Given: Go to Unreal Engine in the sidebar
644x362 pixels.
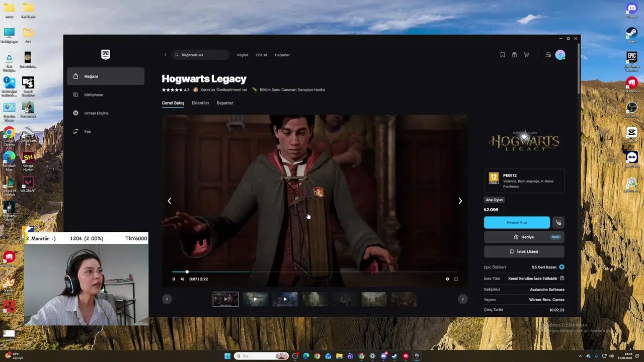Looking at the screenshot, I should 106,113.
